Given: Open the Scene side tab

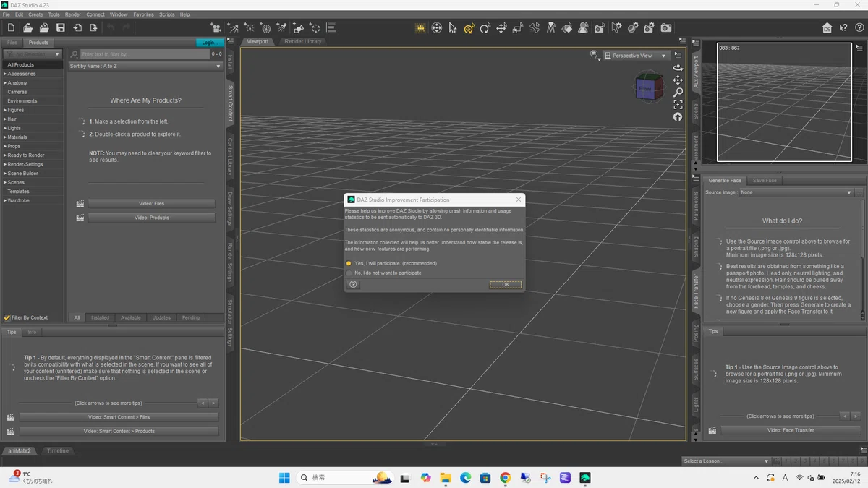Looking at the screenshot, I should pyautogui.click(x=697, y=111).
